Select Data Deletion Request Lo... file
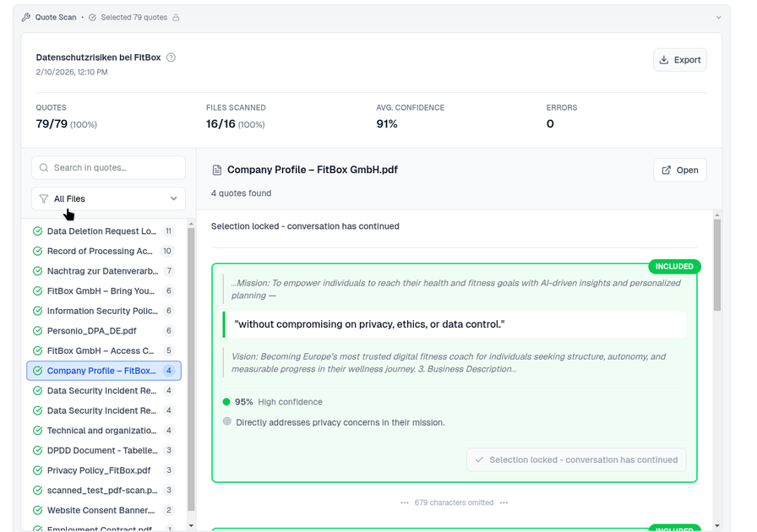 (x=102, y=231)
